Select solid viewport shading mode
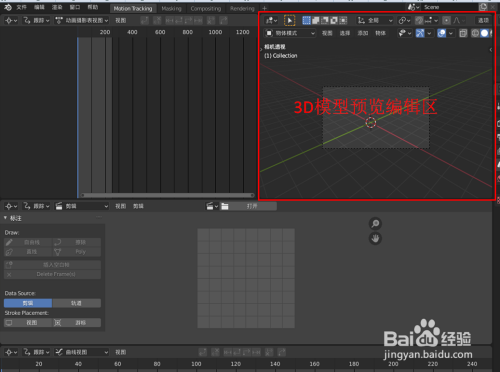This screenshot has height=372, width=500. 484,33
